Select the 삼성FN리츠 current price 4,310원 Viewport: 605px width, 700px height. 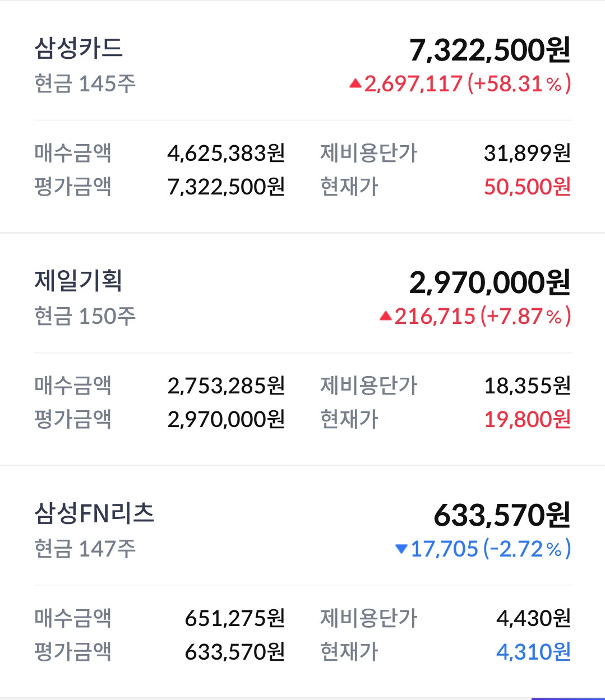point(533,652)
